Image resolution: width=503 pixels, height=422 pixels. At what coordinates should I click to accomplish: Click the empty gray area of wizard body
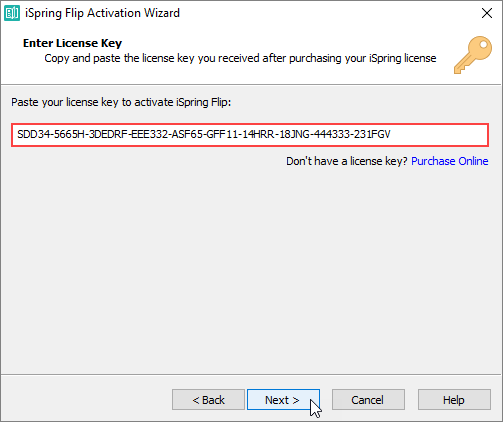250,267
